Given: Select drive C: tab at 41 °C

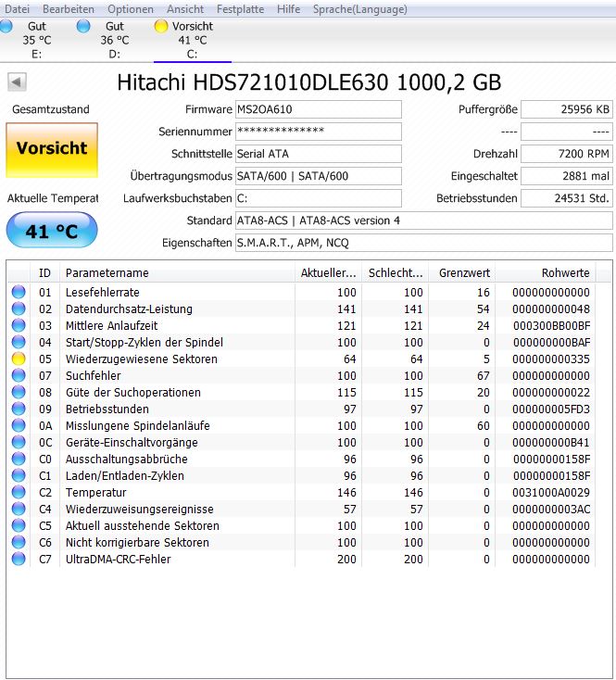Looking at the screenshot, I should [x=193, y=40].
